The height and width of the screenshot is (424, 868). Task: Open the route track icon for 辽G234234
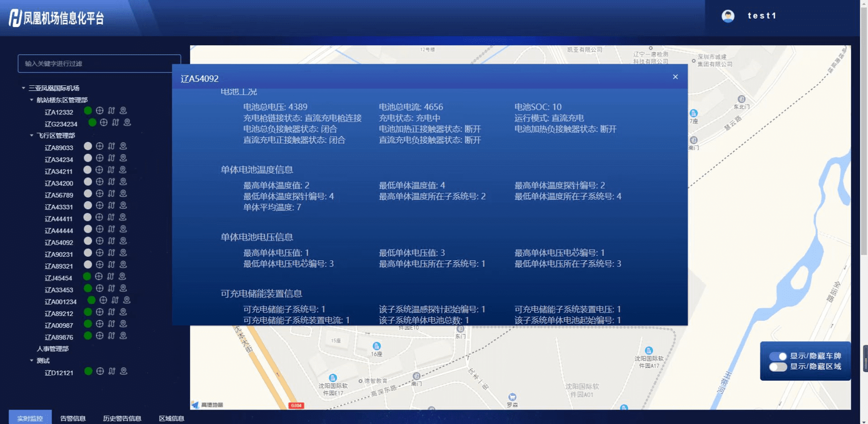(116, 122)
